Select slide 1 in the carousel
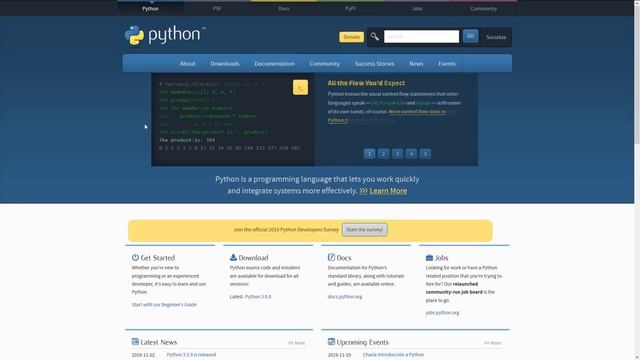Image resolution: width=640 pixels, height=360 pixels. pyautogui.click(x=369, y=154)
